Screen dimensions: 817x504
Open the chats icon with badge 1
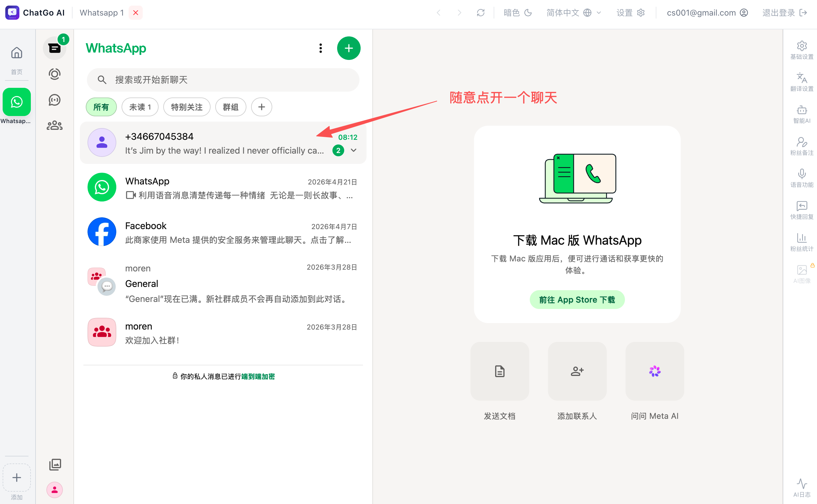click(x=55, y=48)
